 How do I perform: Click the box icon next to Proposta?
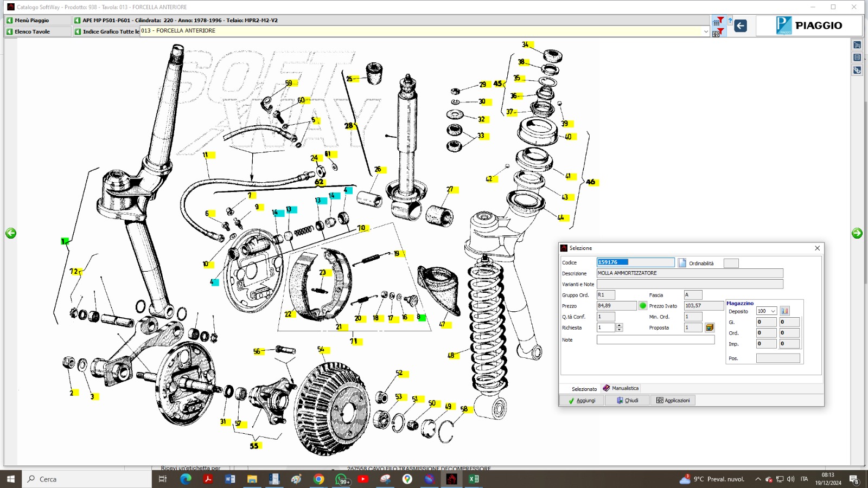[x=710, y=328]
